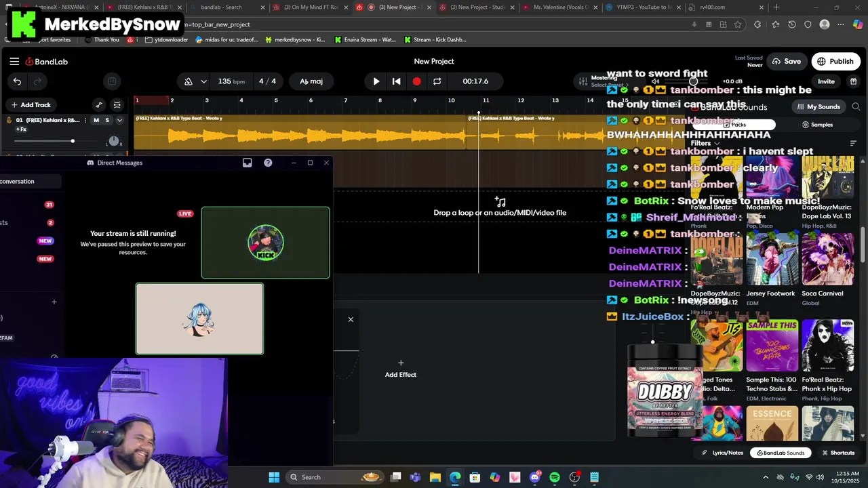
Task: Select the BandLab Sounds bottom tab
Action: [x=781, y=453]
